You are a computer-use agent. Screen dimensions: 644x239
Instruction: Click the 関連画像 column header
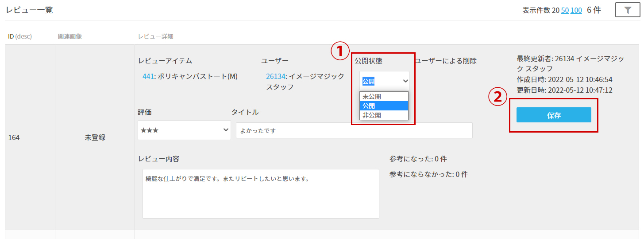70,36
